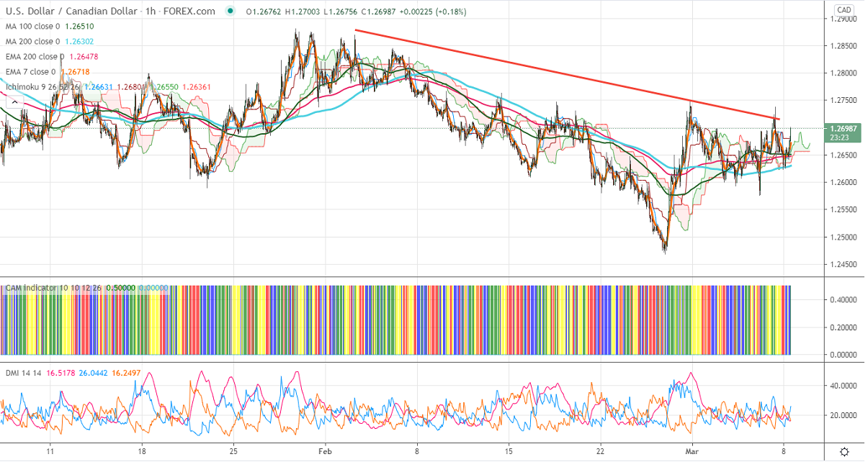This screenshot has height=462, width=868.
Task: Click the low value L1.26756
Action: [339, 12]
